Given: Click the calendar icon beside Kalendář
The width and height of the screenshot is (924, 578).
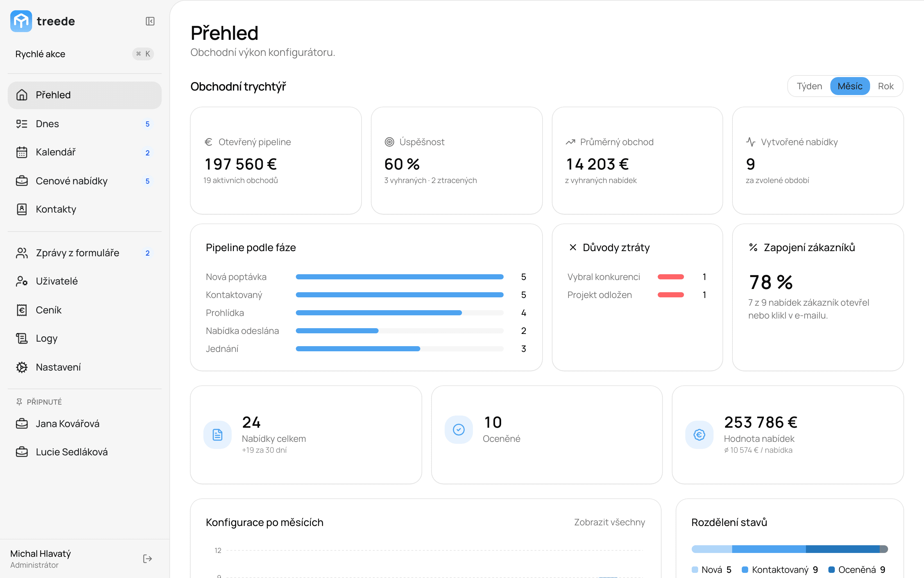Looking at the screenshot, I should pyautogui.click(x=22, y=152).
